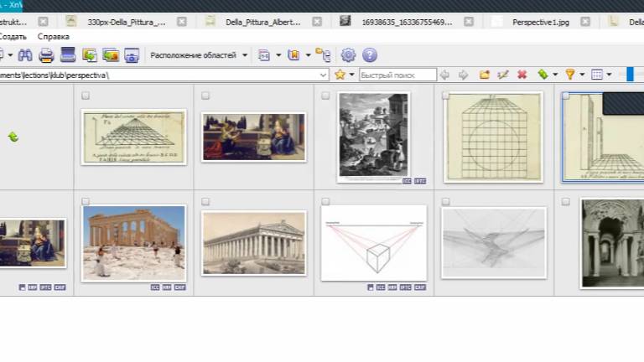Open the slideshow icon with orange picture
644x362 pixels.
coord(111,55)
